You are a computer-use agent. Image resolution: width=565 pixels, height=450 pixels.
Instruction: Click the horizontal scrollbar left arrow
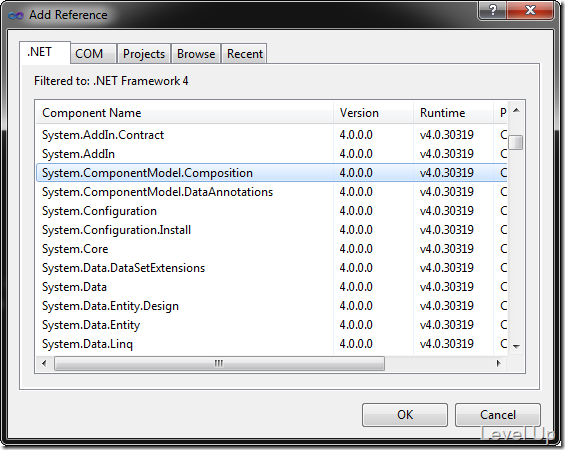coord(44,363)
